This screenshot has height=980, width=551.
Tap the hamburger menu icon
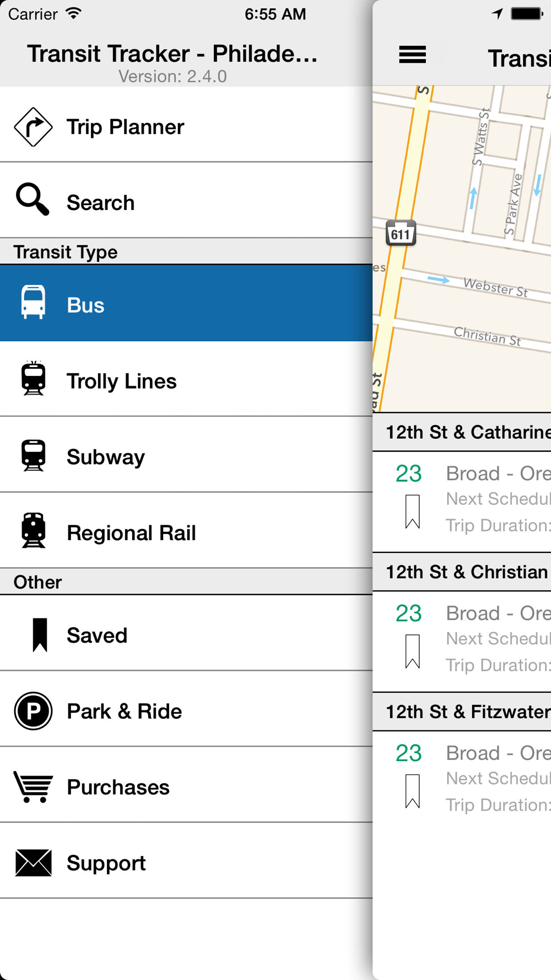(412, 55)
